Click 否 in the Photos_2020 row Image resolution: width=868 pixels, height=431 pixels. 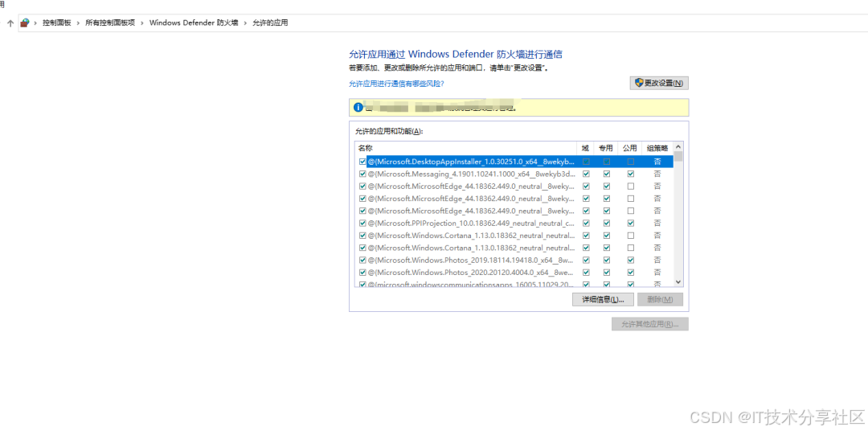[657, 273]
